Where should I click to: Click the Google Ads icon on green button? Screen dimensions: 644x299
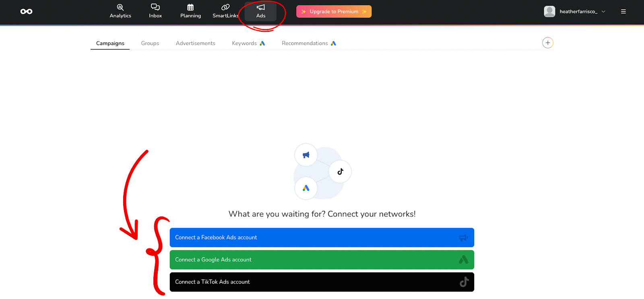(464, 260)
